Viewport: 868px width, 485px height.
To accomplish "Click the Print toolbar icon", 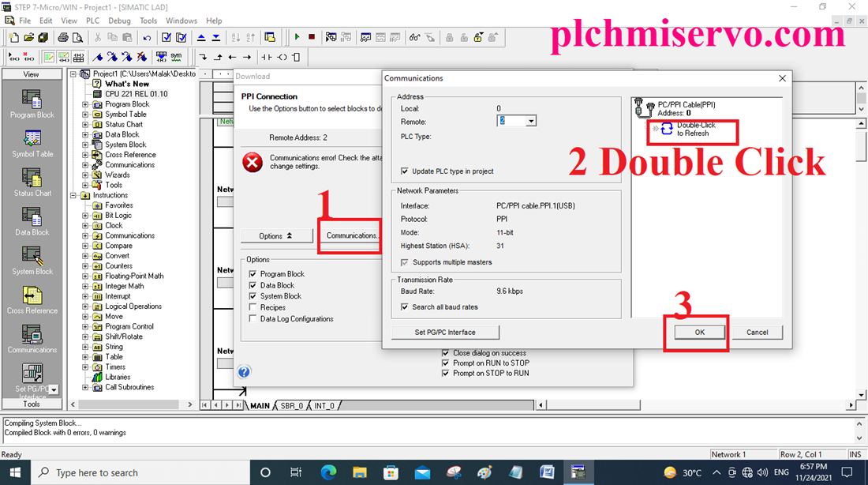I will (x=63, y=38).
